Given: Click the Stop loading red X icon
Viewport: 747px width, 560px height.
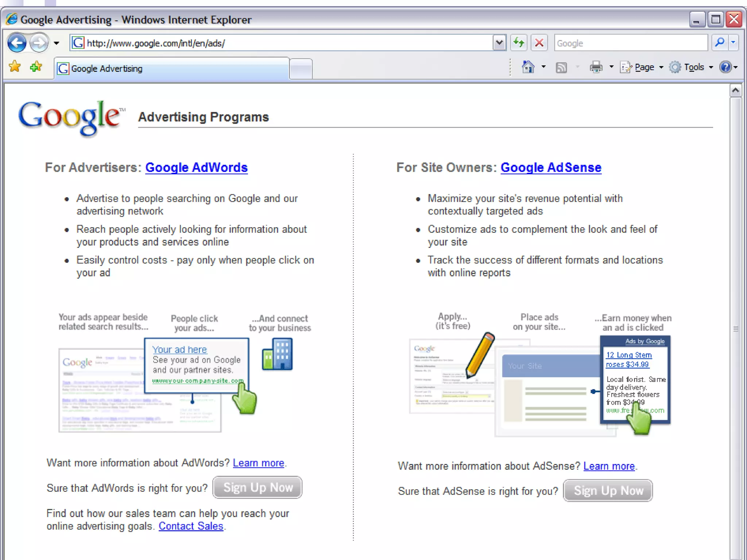Looking at the screenshot, I should tap(539, 43).
